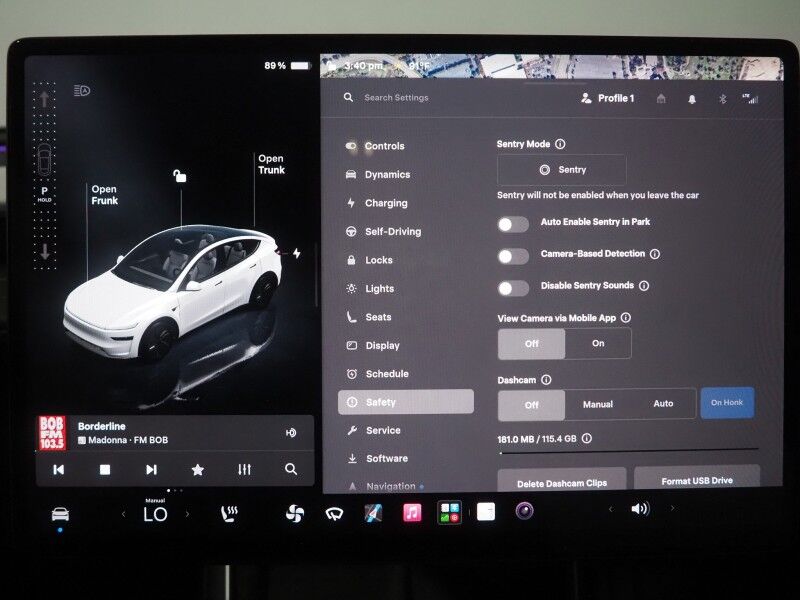This screenshot has width=800, height=600.
Task: Open the car controls icon in bottom bar
Action: [x=60, y=514]
